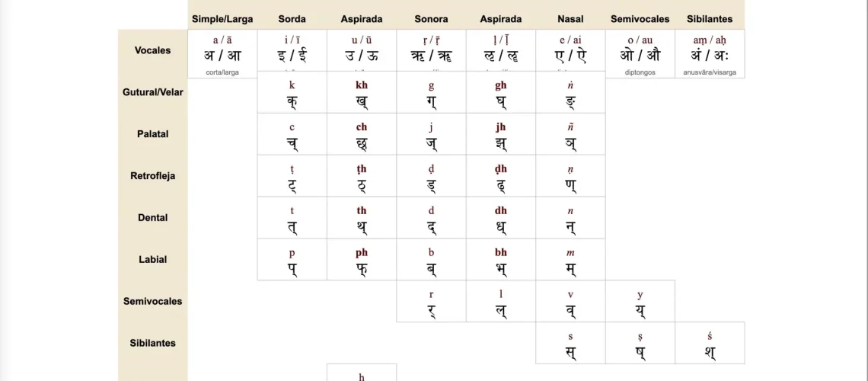Select the 'bh' labial consonant cell
The image size is (868, 381).
click(500, 261)
